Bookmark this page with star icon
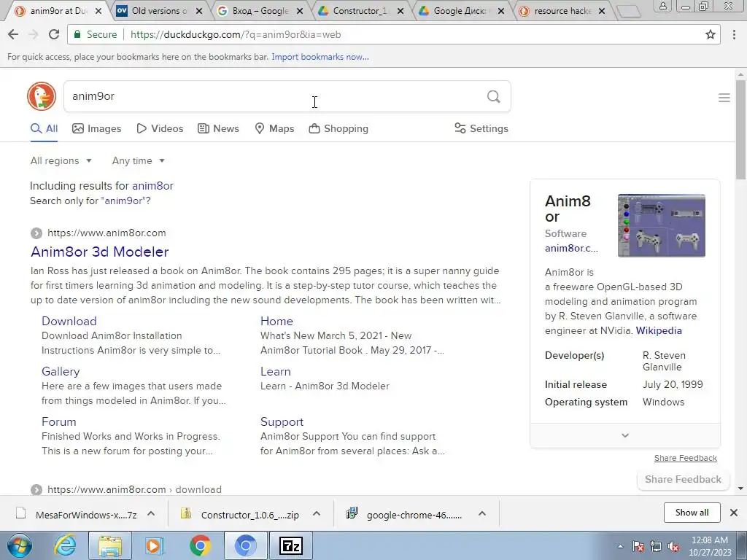747x560 pixels. point(711,34)
